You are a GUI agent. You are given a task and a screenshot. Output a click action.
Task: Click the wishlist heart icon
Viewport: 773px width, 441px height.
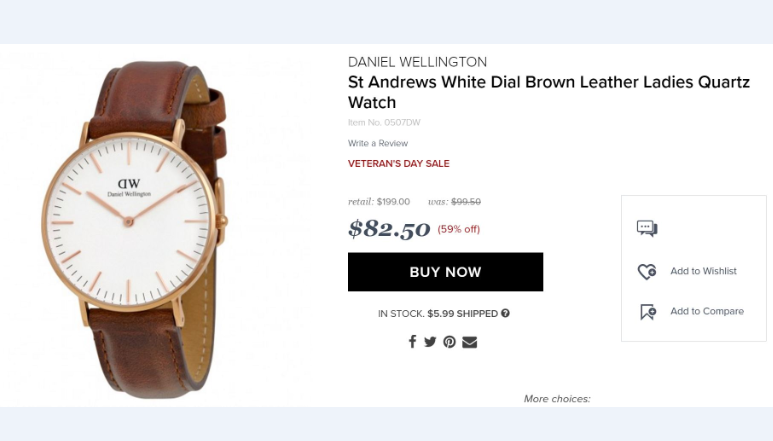(x=647, y=271)
